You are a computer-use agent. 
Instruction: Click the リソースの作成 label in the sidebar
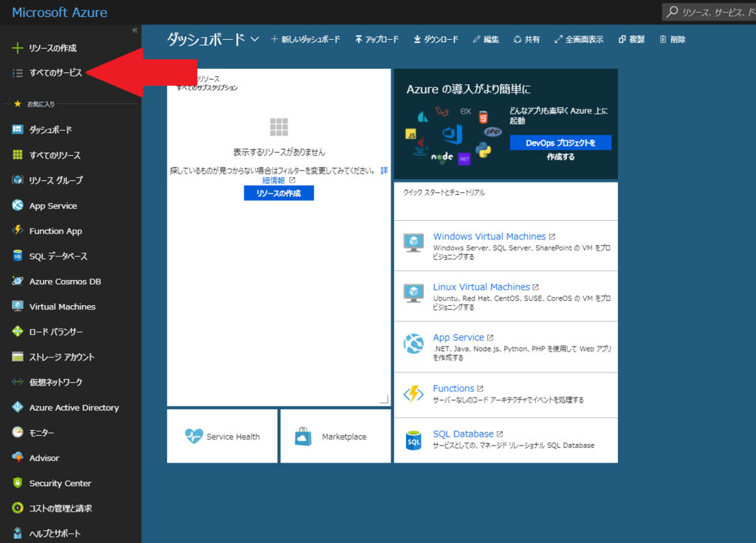pos(52,48)
